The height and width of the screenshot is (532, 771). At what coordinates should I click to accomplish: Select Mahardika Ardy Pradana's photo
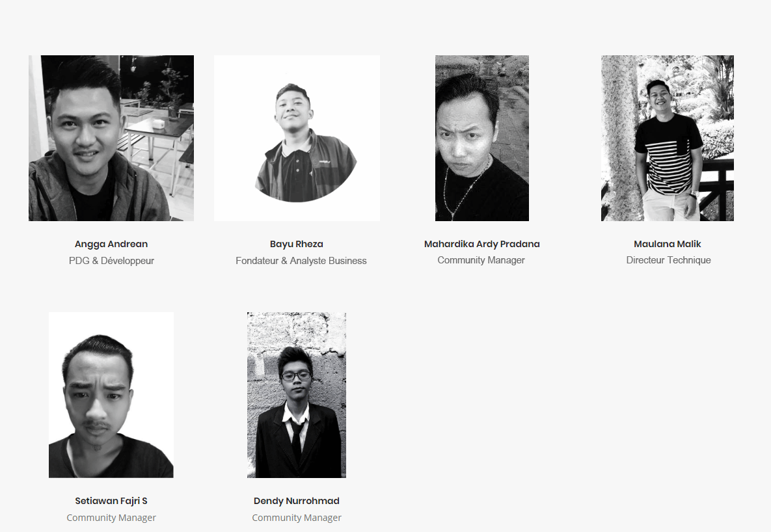[x=482, y=138]
